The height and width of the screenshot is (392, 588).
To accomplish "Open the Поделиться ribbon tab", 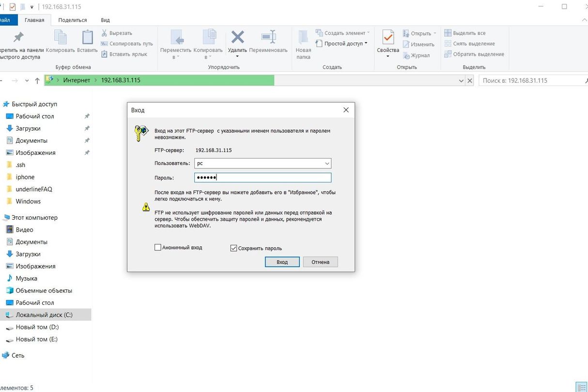I will 72,20.
